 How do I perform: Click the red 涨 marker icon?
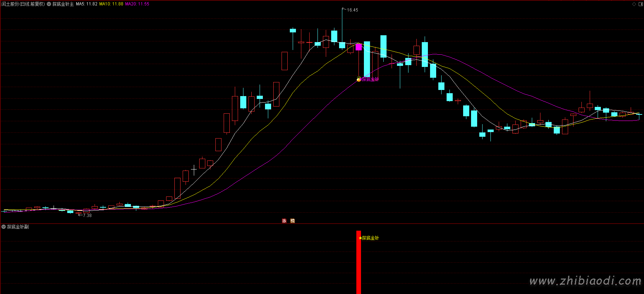tap(284, 221)
